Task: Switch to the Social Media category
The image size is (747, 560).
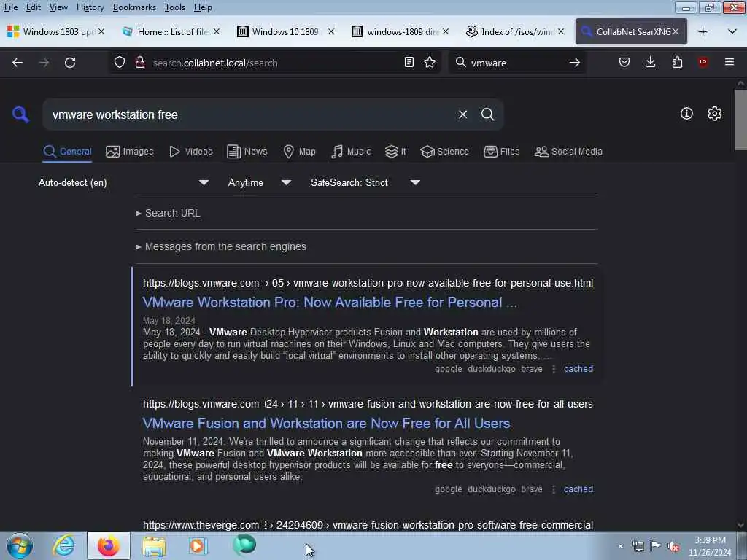Action: pyautogui.click(x=568, y=152)
